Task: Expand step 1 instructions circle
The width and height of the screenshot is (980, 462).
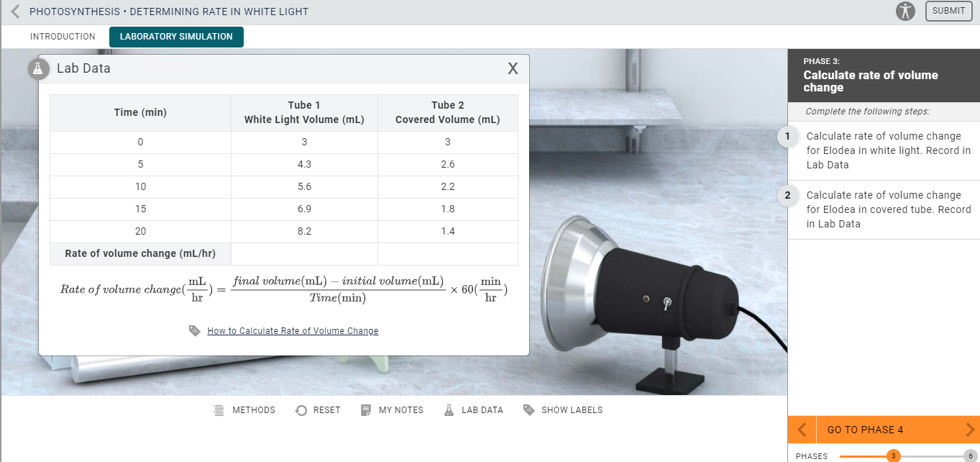Action: pos(788,137)
